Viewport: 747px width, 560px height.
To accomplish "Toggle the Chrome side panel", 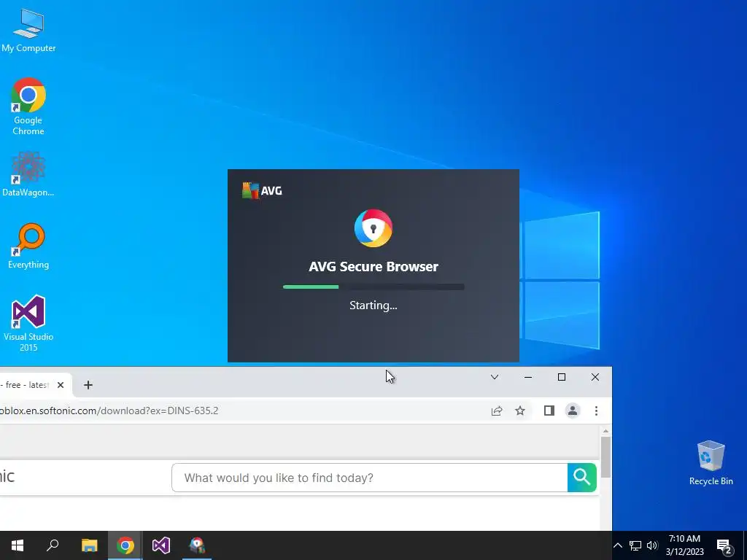I will 549,411.
